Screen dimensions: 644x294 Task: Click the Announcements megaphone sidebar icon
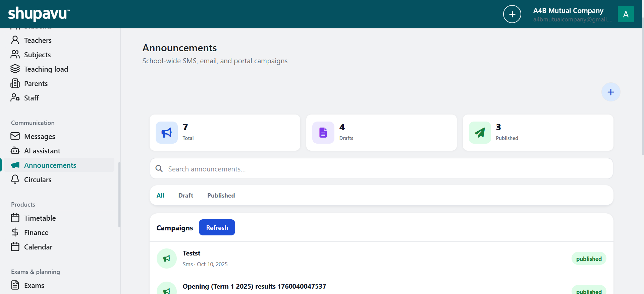click(15, 165)
